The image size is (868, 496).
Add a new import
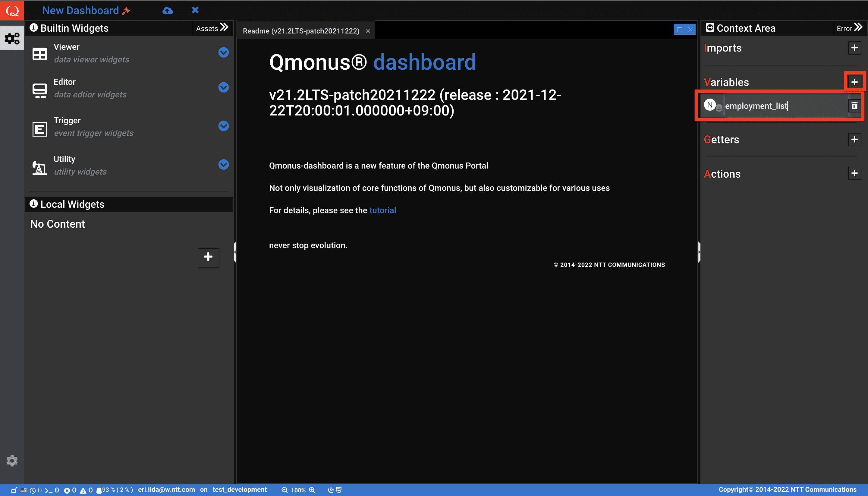click(854, 48)
